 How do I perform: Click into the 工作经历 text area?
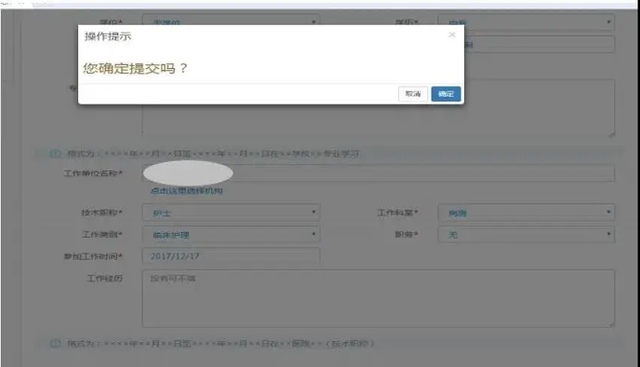[378, 298]
